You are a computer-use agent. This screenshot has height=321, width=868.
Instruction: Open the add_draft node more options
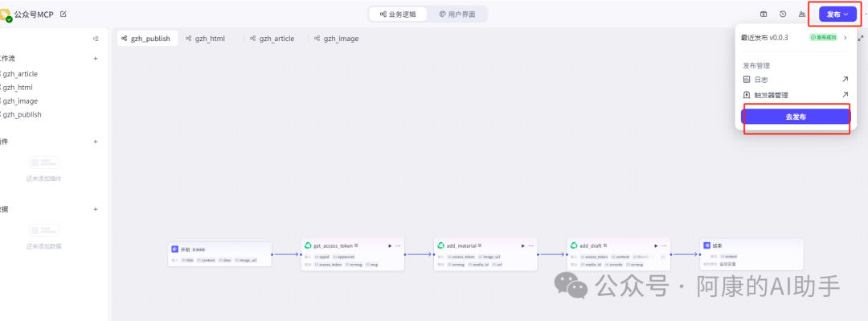click(664, 245)
